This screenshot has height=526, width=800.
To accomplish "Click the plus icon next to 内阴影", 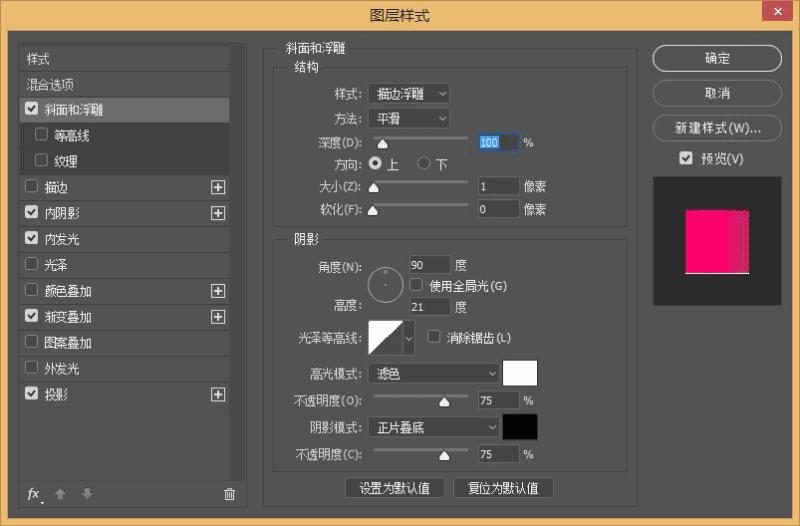I will click(x=218, y=213).
